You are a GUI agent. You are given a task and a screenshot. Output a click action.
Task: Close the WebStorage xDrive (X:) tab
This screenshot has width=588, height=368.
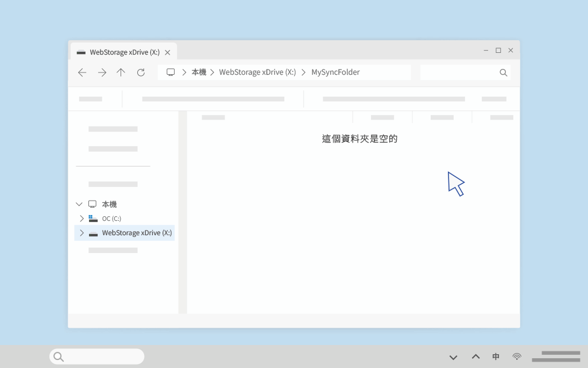168,52
